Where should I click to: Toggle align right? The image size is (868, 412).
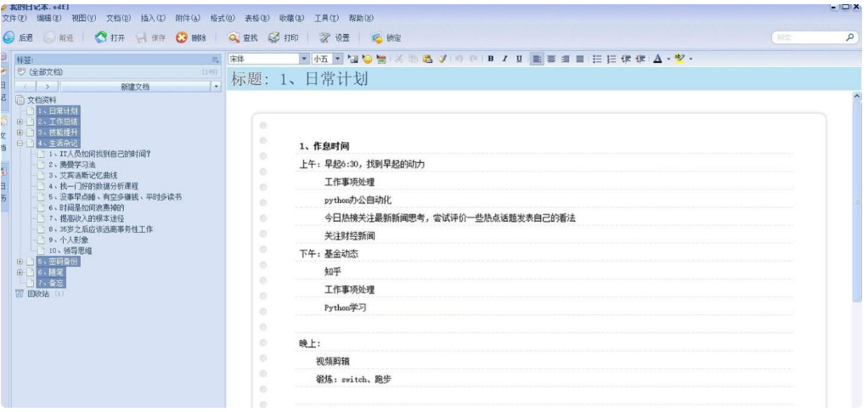tap(565, 59)
